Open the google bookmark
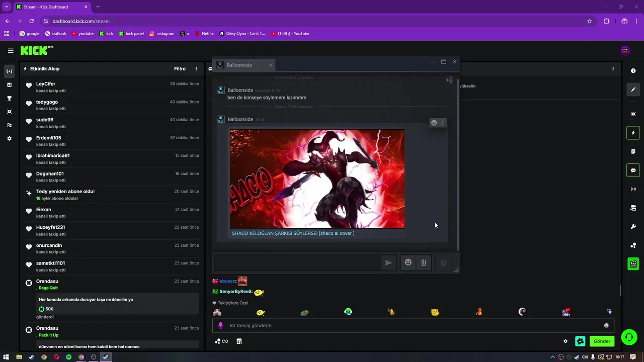 [x=29, y=34]
